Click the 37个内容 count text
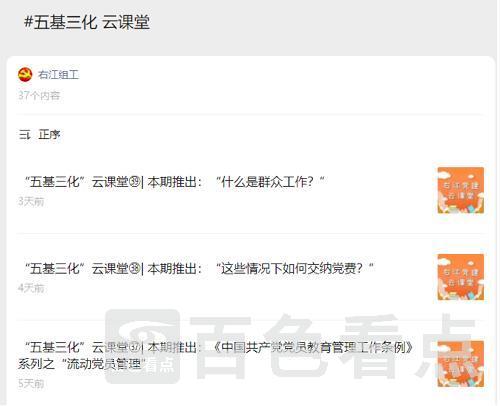Screen dimensions: 500x406 39,96
